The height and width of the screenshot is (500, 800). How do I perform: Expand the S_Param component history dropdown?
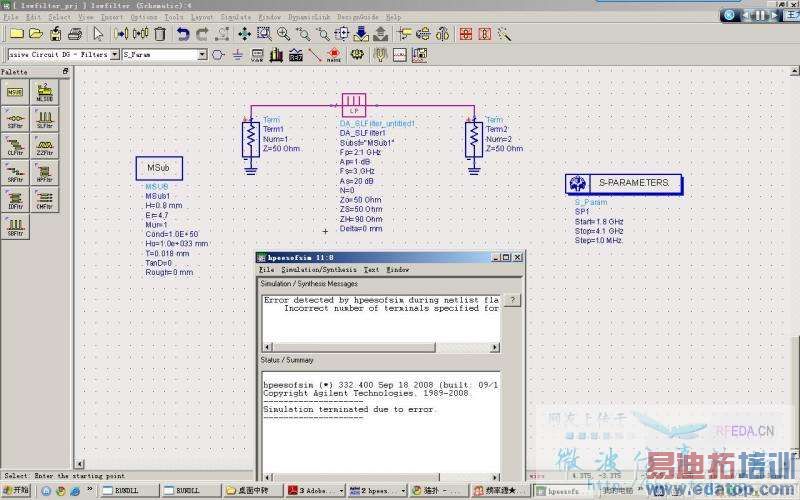pos(202,55)
